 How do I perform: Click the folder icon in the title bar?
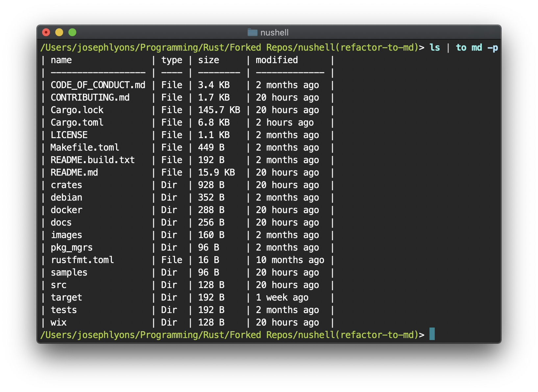(252, 32)
